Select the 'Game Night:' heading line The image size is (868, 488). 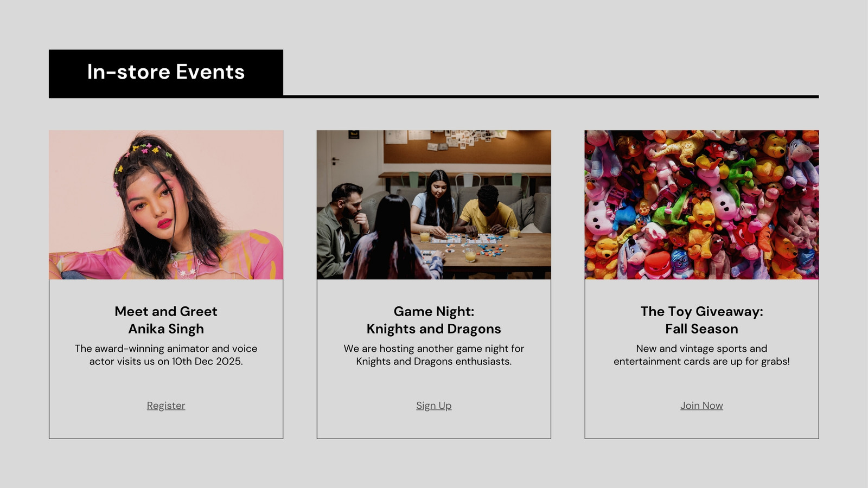pos(434,311)
